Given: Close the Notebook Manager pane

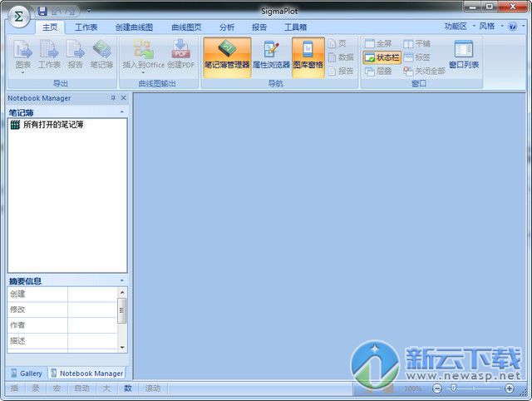Looking at the screenshot, I should [124, 98].
